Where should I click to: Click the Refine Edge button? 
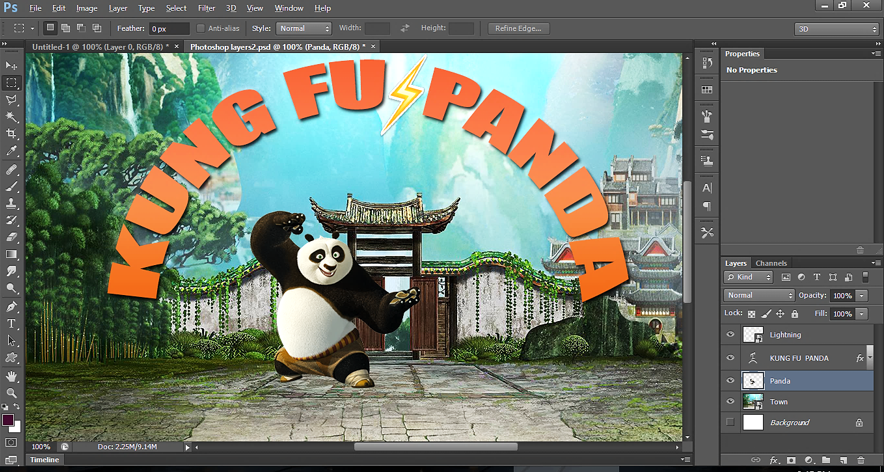(519, 28)
